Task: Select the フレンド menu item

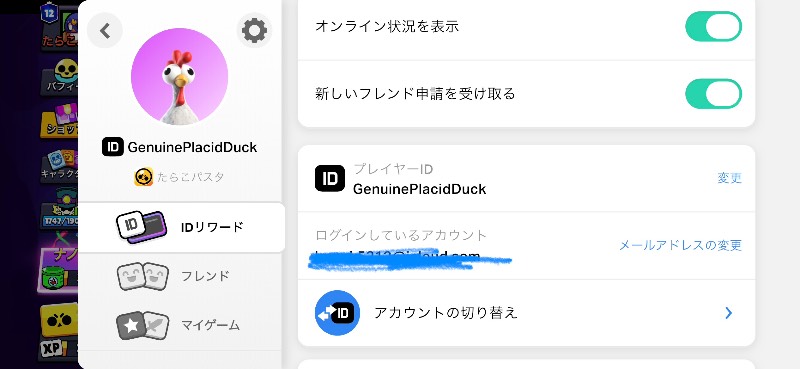Action: click(181, 276)
